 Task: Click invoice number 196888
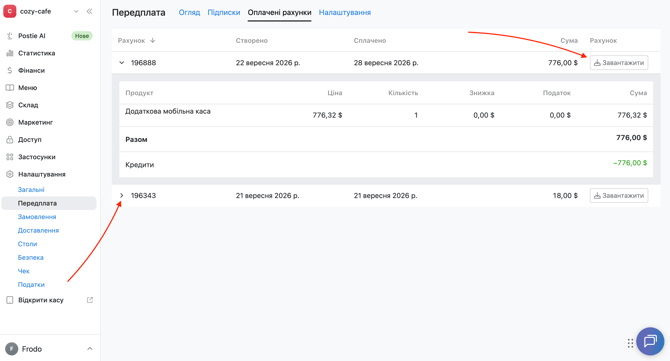144,63
